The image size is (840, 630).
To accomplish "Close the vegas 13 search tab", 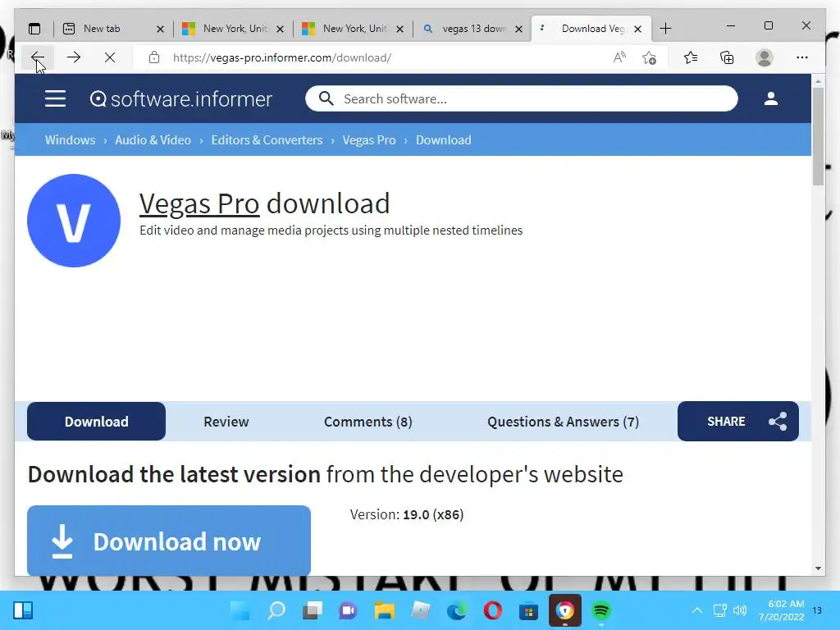I will (x=518, y=29).
